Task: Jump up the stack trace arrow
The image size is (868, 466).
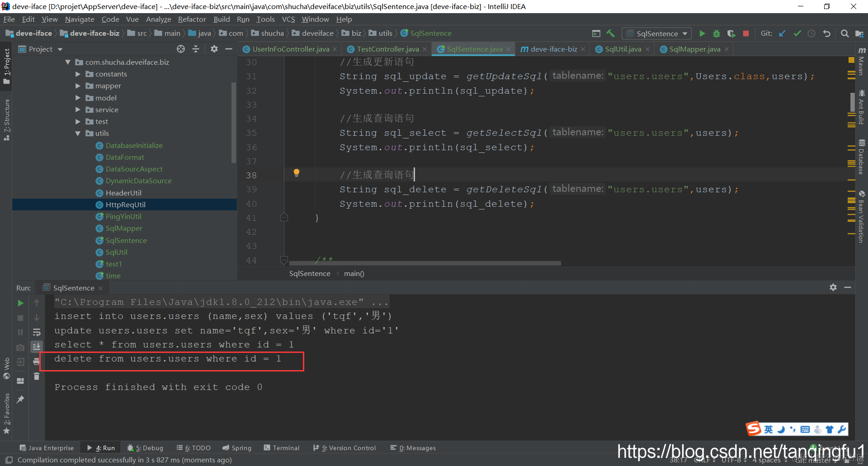Action: 37,303
